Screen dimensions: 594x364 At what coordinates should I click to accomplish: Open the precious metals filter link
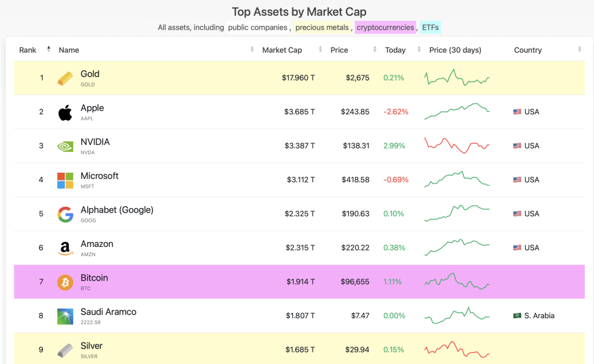point(322,27)
